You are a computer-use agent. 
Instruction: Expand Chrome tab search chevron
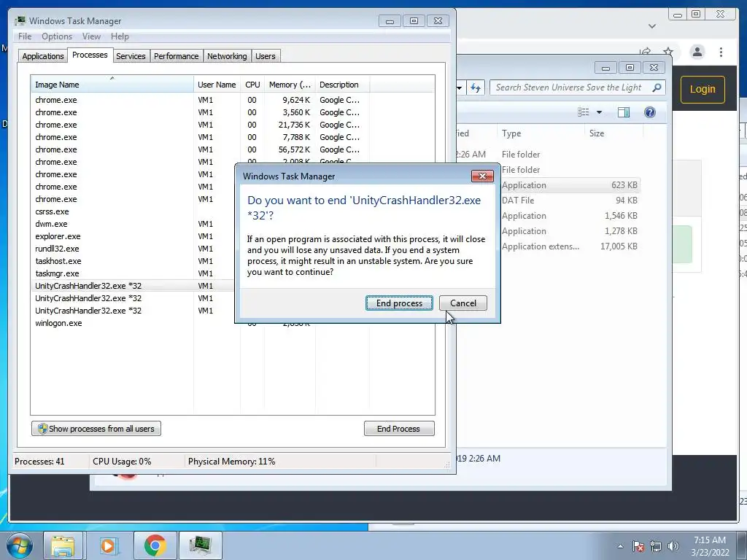pos(652,26)
